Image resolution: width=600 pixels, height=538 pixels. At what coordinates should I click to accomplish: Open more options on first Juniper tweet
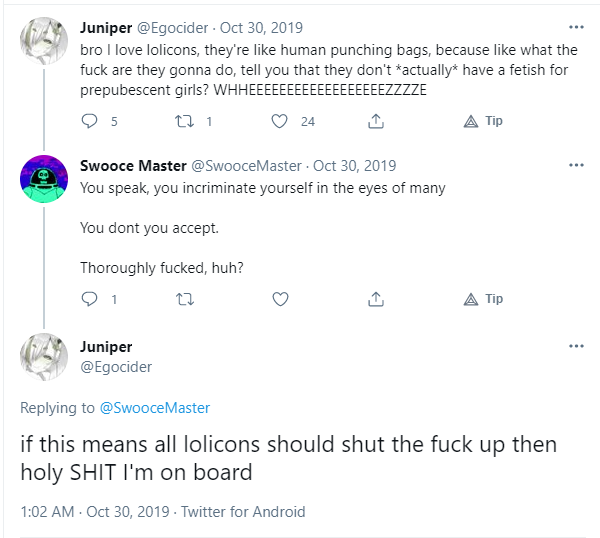coord(576,27)
